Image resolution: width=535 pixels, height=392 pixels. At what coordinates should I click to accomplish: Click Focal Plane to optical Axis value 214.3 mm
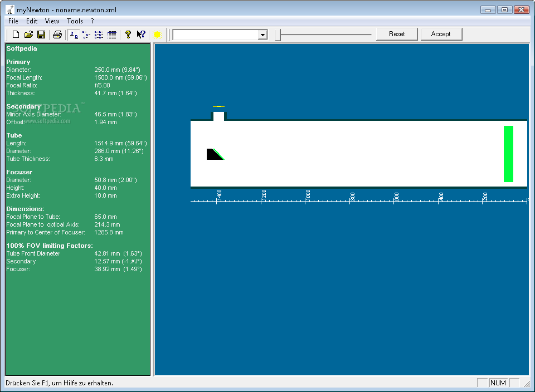click(x=107, y=225)
